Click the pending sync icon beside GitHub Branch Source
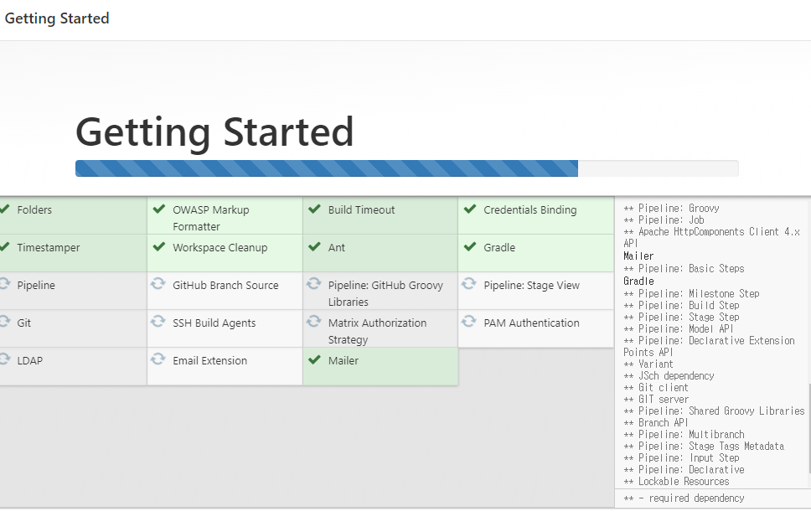Viewport: 811px width, 532px height. [158, 284]
